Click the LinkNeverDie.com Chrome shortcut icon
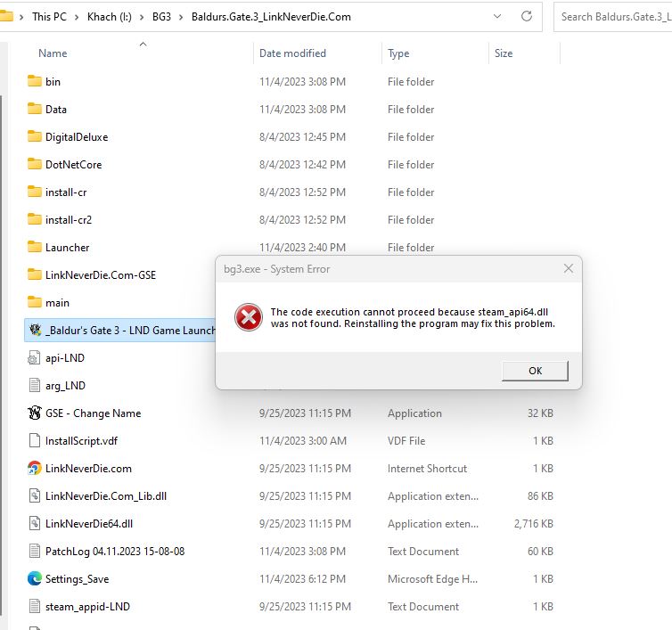The width and height of the screenshot is (672, 630). 35,468
